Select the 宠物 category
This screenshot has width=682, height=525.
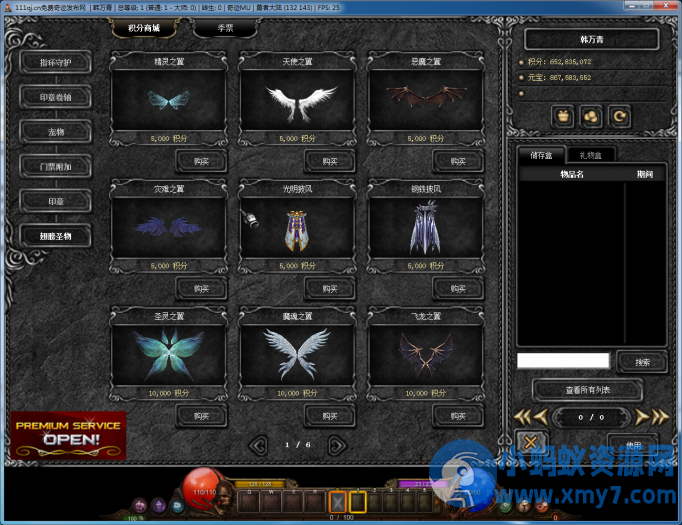click(x=56, y=132)
